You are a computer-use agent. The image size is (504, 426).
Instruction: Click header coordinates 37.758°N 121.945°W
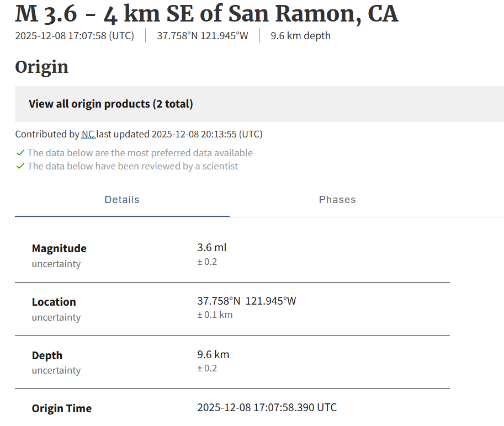[203, 36]
